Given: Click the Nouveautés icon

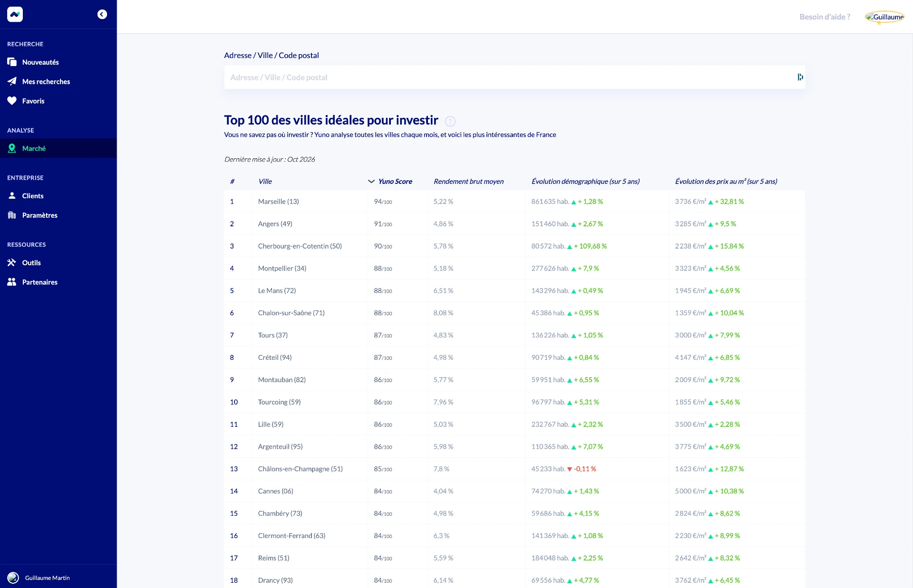Looking at the screenshot, I should (x=12, y=62).
